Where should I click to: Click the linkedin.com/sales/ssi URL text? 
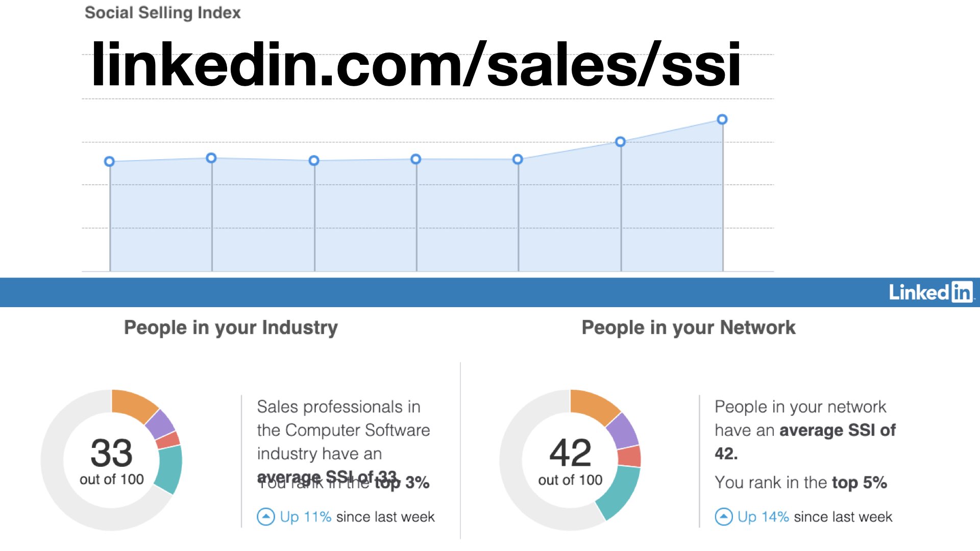pyautogui.click(x=415, y=65)
